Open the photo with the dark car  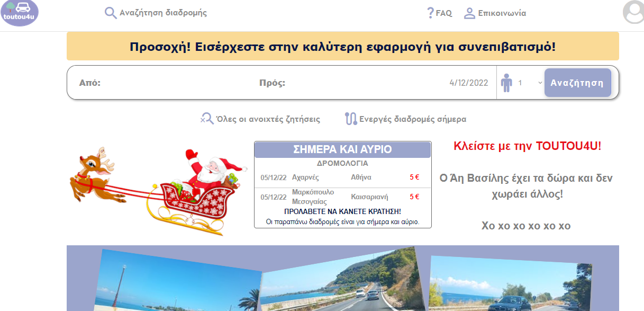pos(509,284)
